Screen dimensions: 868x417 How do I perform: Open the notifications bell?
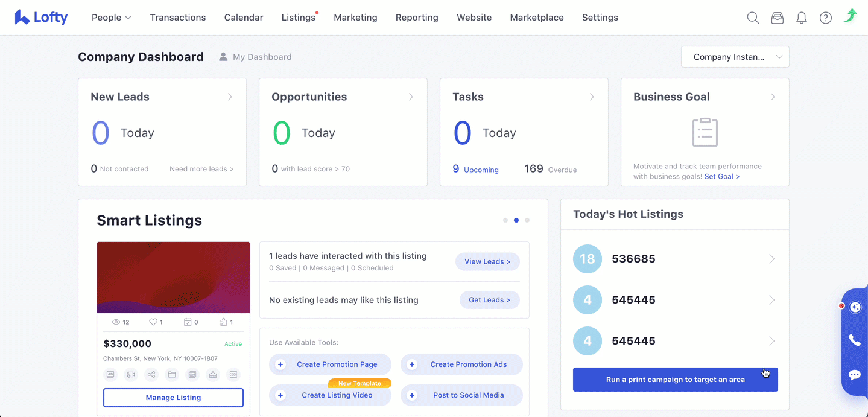pos(802,18)
